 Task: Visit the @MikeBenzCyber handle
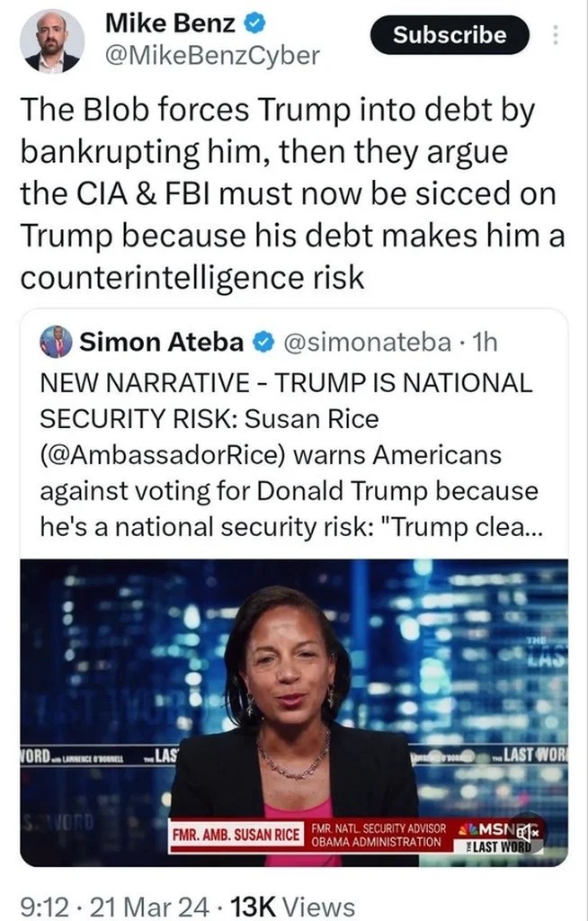click(x=212, y=55)
